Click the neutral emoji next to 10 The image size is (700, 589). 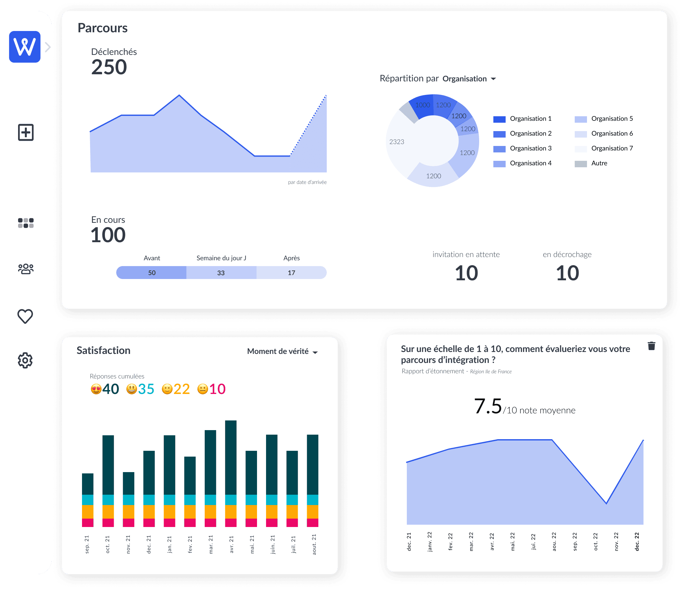point(203,389)
